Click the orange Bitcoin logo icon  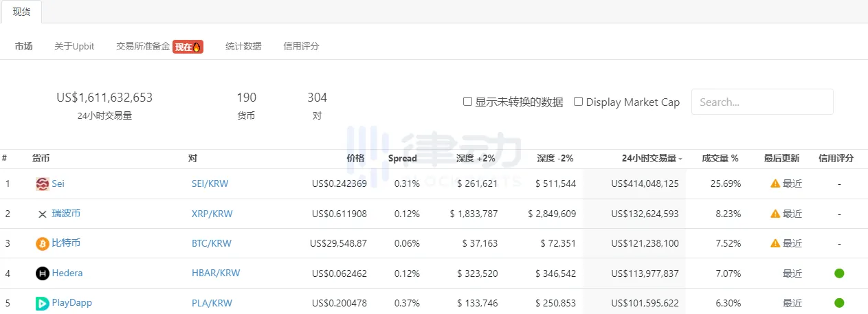pyautogui.click(x=43, y=244)
